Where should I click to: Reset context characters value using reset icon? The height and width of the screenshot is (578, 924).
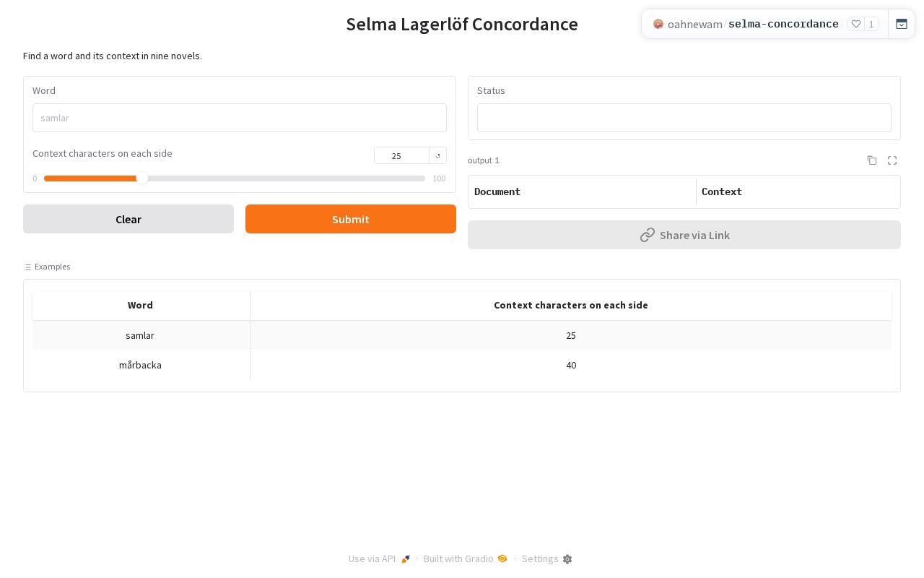(437, 155)
